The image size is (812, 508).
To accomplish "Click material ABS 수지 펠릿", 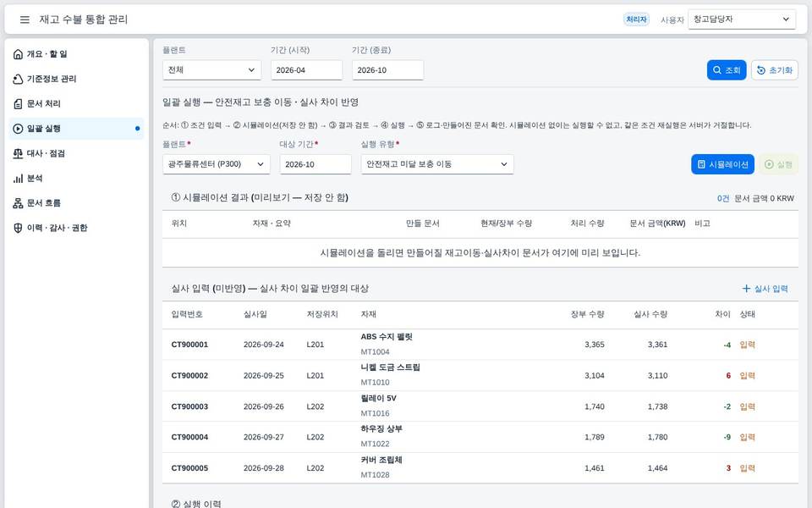I will point(387,337).
